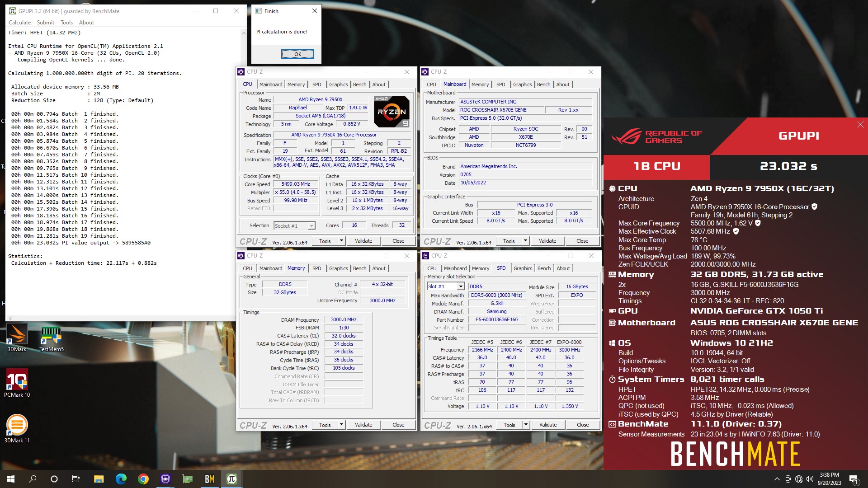Screen dimensions: 868x488
Task: Click Validate in the Mainboard CPU-Z window
Action: coord(547,241)
